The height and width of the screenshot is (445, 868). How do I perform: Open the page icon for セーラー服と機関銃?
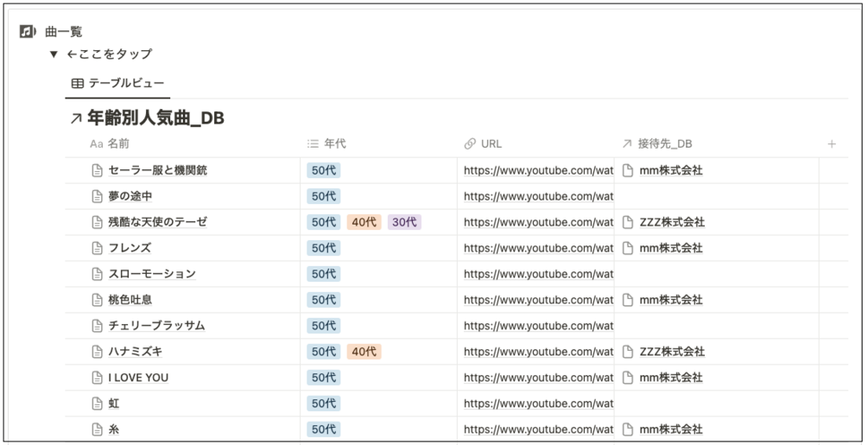tap(97, 171)
